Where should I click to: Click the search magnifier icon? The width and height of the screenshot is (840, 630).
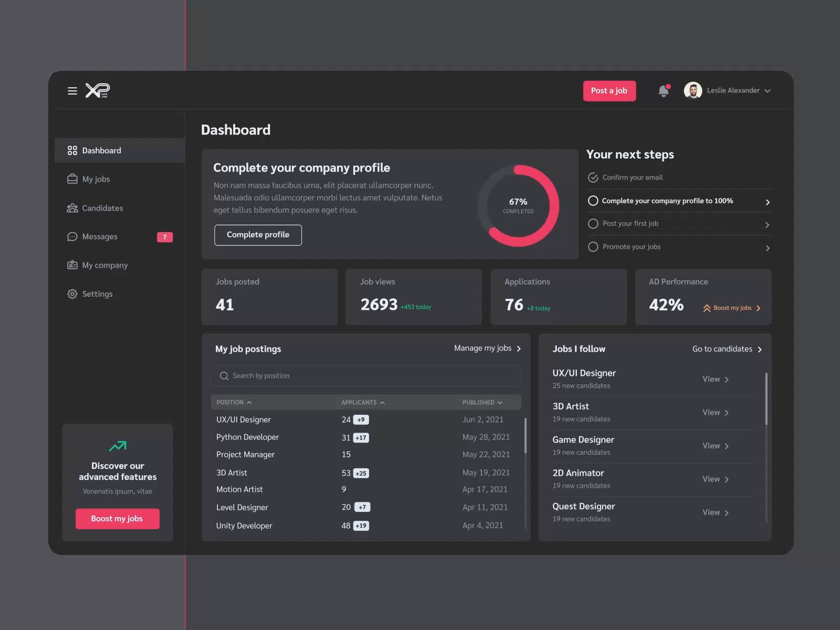224,376
